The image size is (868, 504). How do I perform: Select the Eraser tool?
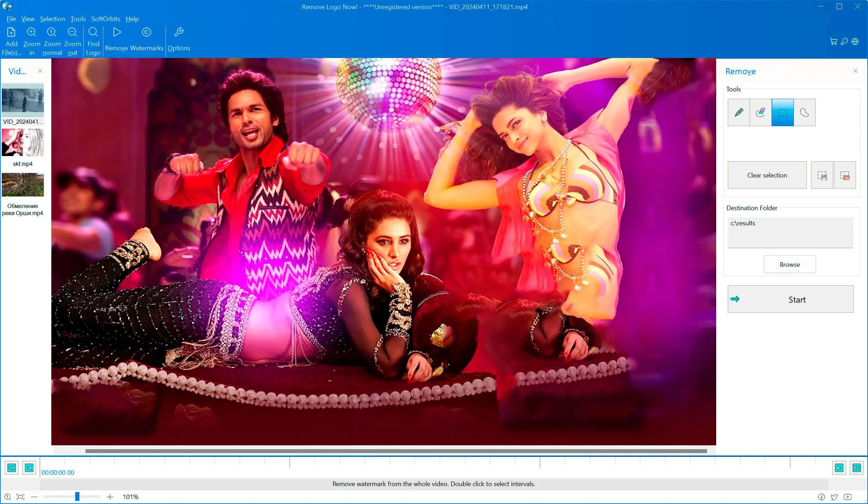[760, 112]
